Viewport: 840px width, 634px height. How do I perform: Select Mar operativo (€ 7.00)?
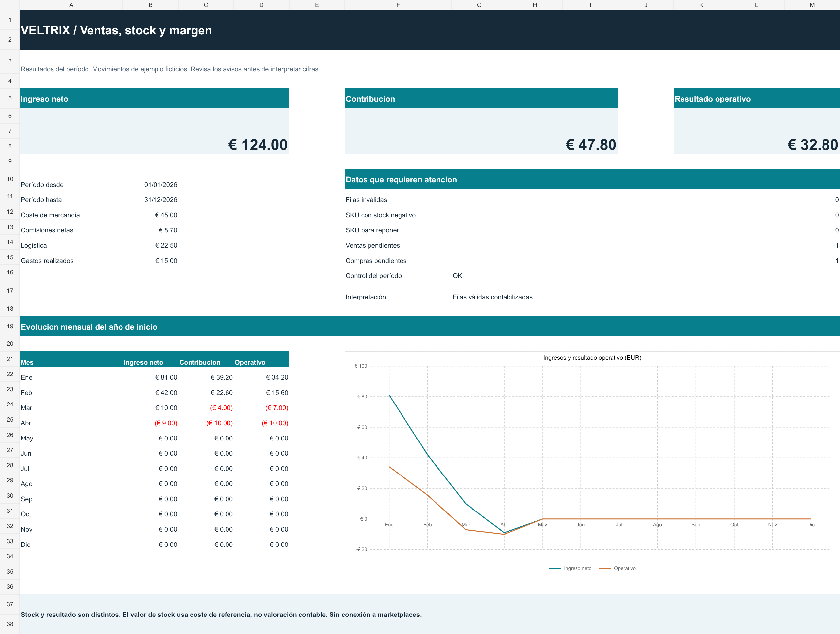tap(276, 408)
